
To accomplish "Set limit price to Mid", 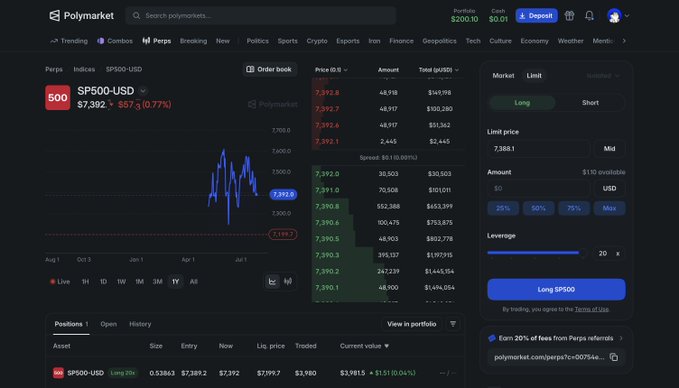I will 609,149.
